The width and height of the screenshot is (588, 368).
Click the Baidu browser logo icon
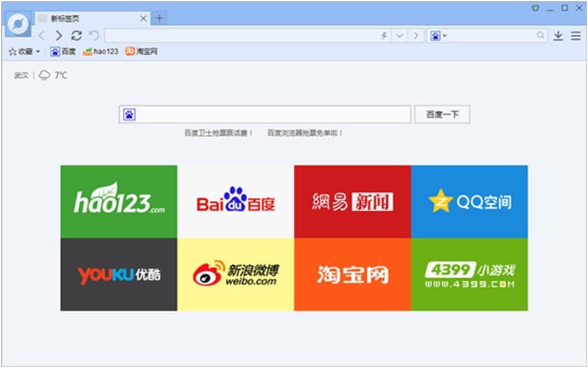17,24
